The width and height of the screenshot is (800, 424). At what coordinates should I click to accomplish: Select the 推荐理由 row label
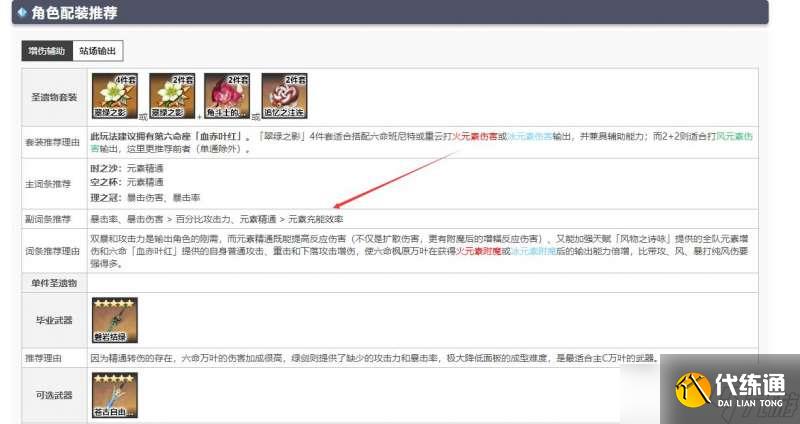[43, 358]
